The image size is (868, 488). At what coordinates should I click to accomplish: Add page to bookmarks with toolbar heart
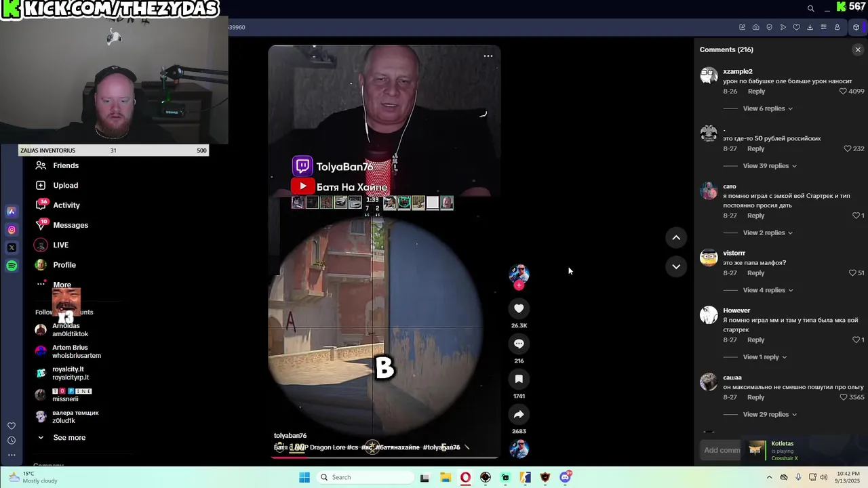797,27
